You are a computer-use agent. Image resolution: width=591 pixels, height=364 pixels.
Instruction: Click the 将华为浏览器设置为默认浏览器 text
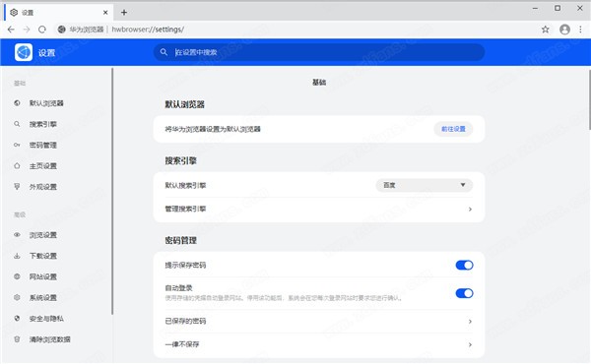coord(213,129)
